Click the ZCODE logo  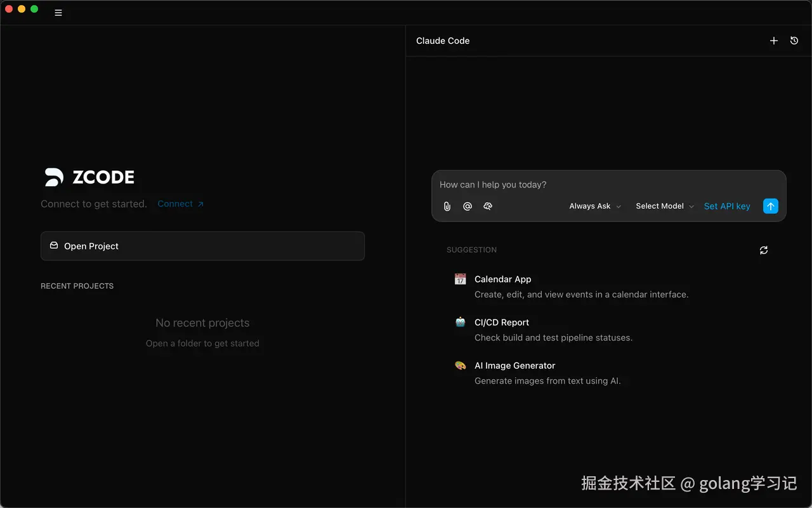point(89,177)
